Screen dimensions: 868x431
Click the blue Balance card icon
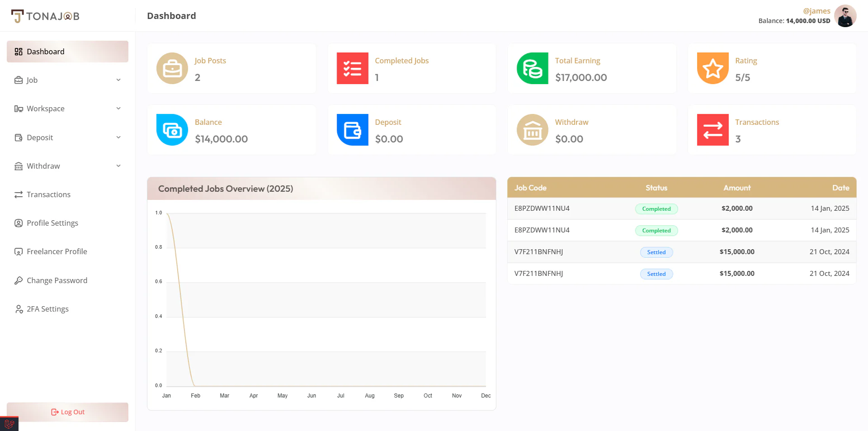172,130
